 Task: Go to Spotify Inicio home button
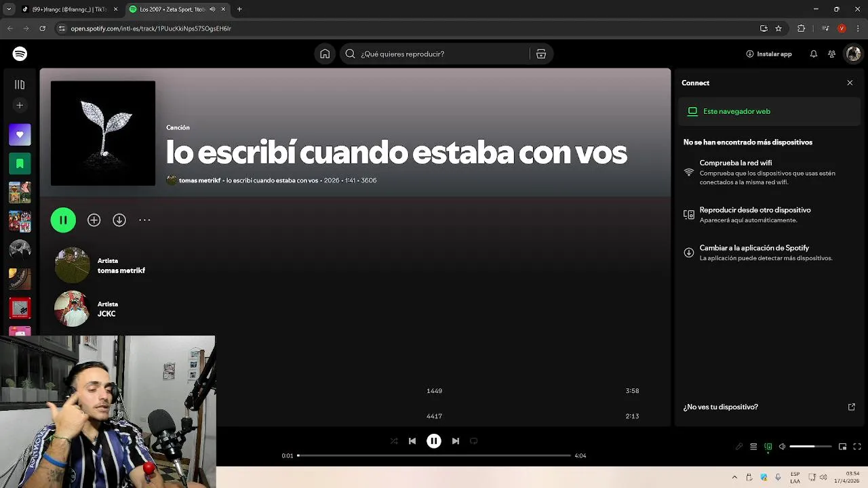point(325,54)
